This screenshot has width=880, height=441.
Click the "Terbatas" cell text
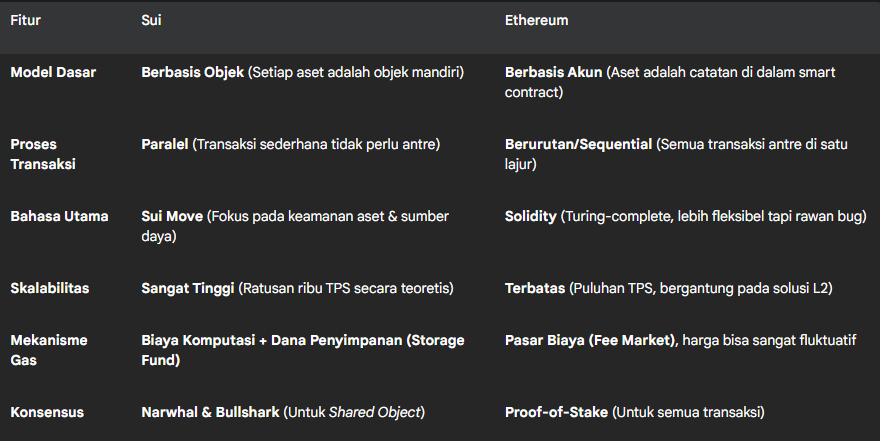[535, 289]
